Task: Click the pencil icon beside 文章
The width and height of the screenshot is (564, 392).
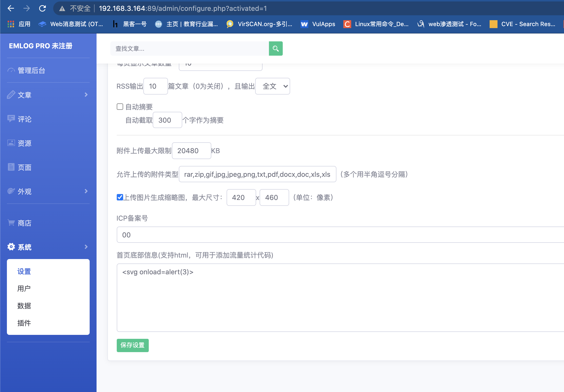Action: coord(11,95)
